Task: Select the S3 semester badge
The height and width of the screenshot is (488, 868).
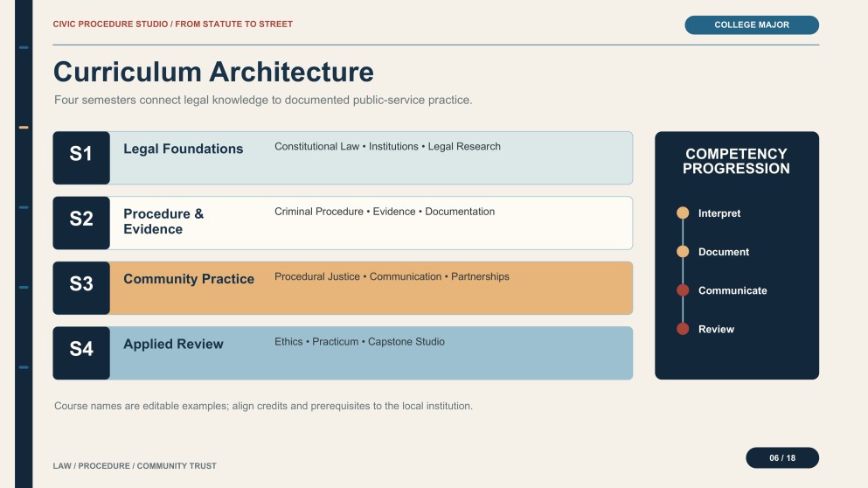Action: pos(81,288)
